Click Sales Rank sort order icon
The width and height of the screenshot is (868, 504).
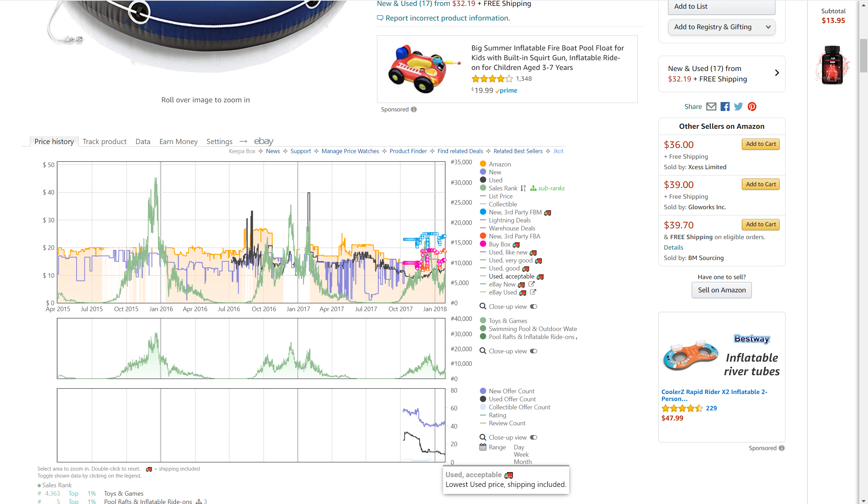point(523,188)
